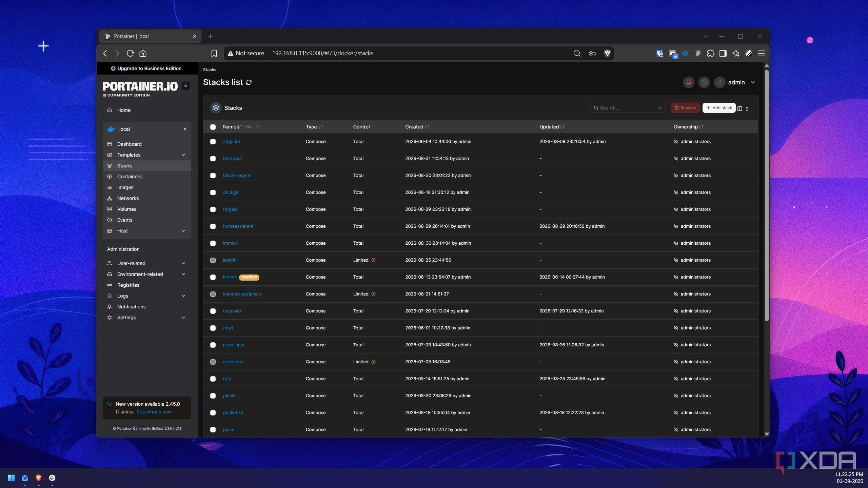Open the notifications bell in the header
This screenshot has height=488, width=868.
click(688, 82)
